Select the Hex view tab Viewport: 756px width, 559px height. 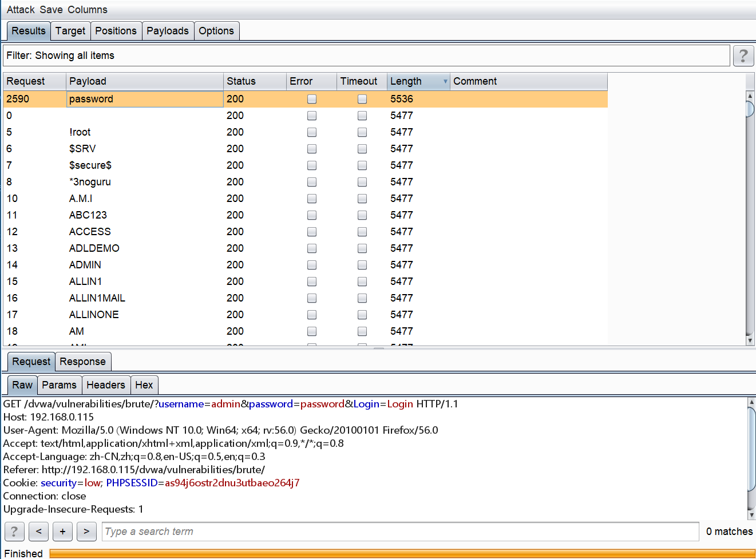click(x=144, y=385)
